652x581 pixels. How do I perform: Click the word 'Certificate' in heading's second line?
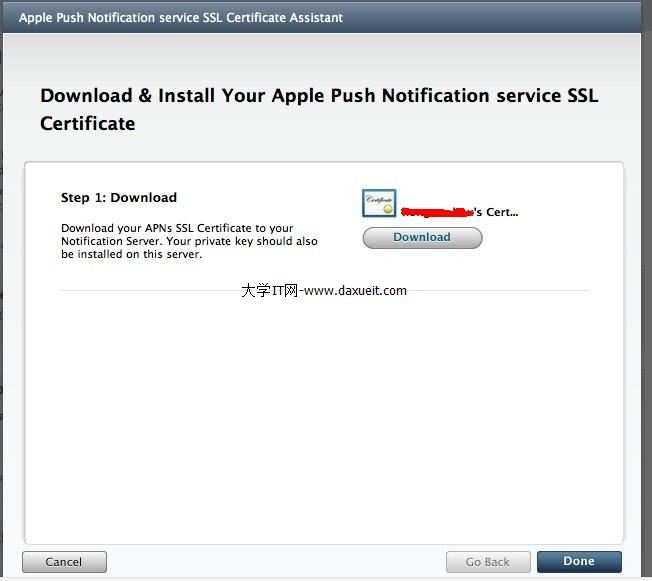tap(87, 124)
